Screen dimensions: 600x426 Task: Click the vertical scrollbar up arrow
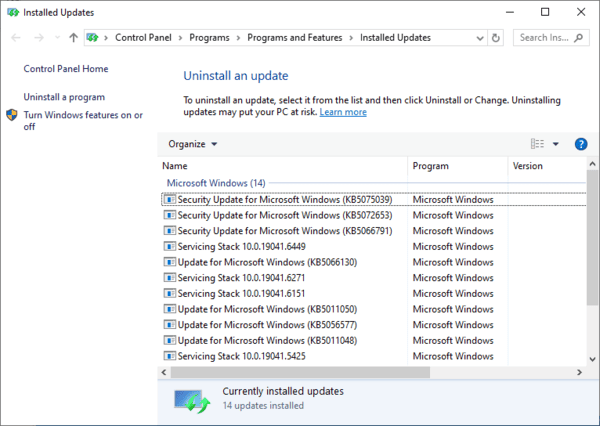(592, 164)
